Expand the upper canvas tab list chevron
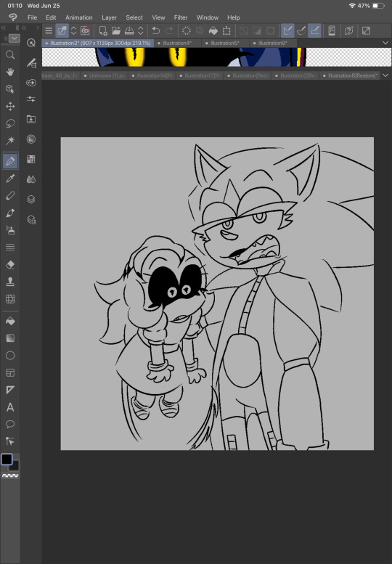The height and width of the screenshot is (564, 392). [385, 43]
